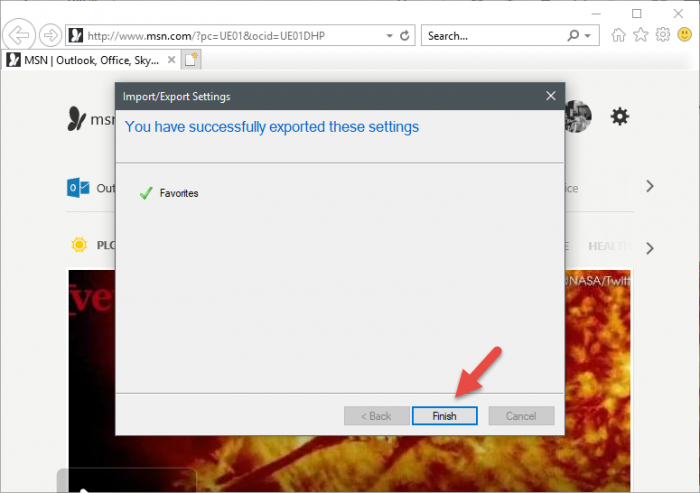Click the Outlook icon on MSN page

point(78,188)
